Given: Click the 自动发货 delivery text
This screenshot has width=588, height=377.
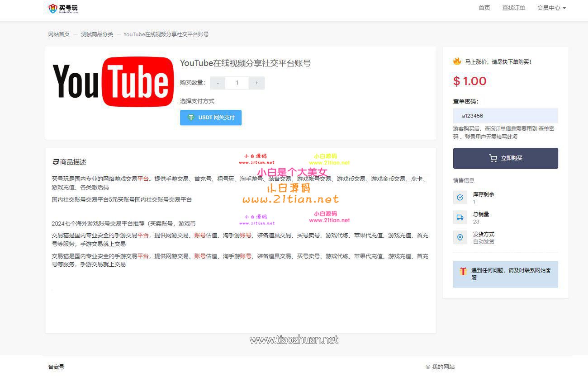Looking at the screenshot, I should pyautogui.click(x=484, y=241).
